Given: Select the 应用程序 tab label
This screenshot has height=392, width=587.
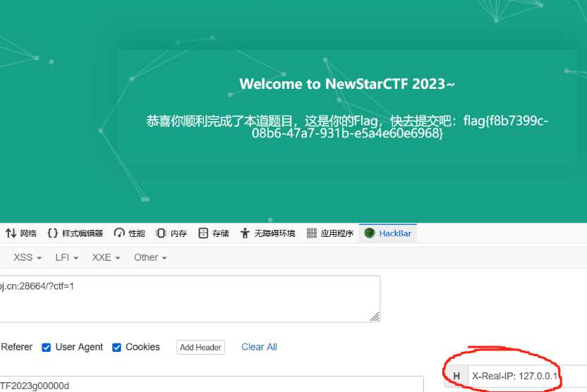Looking at the screenshot, I should 337,233.
